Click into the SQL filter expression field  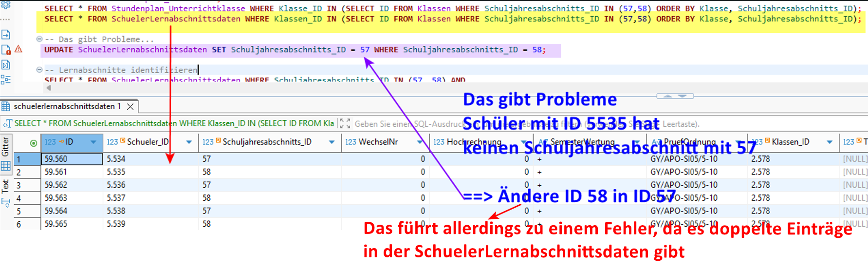pos(527,124)
